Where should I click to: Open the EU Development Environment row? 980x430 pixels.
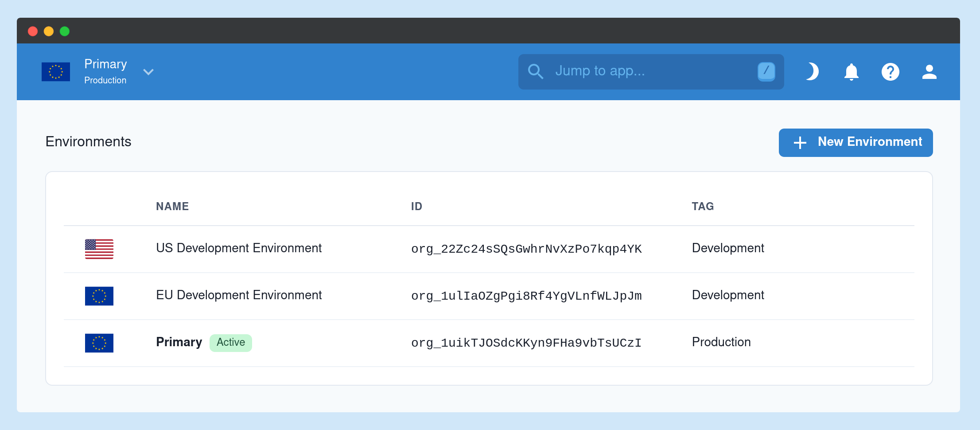tap(239, 295)
